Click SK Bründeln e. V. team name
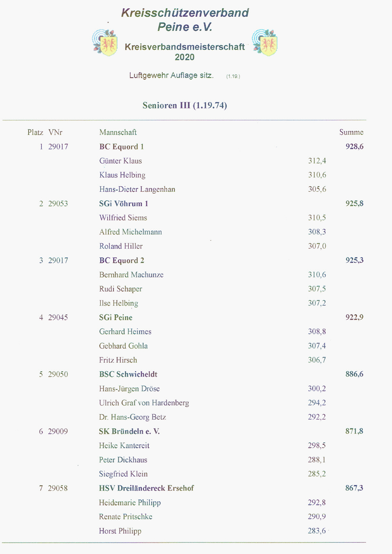Screen dimensions: 392x554 tap(129, 431)
